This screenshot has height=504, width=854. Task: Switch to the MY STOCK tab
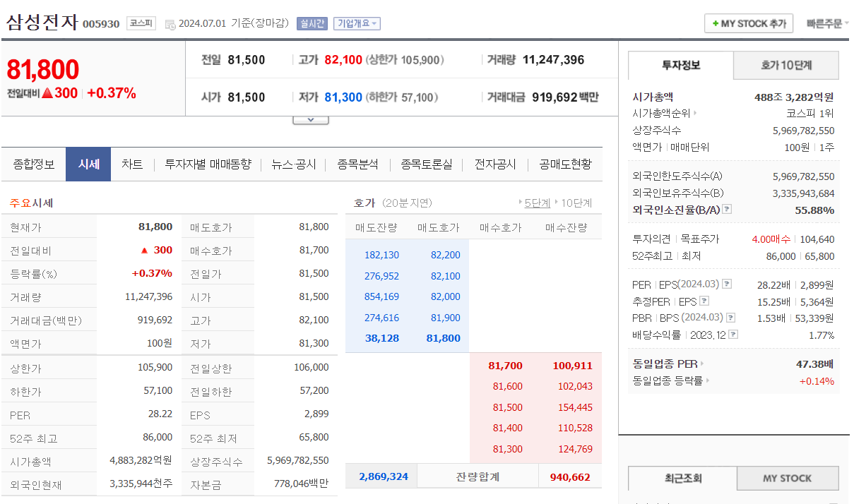[788, 479]
